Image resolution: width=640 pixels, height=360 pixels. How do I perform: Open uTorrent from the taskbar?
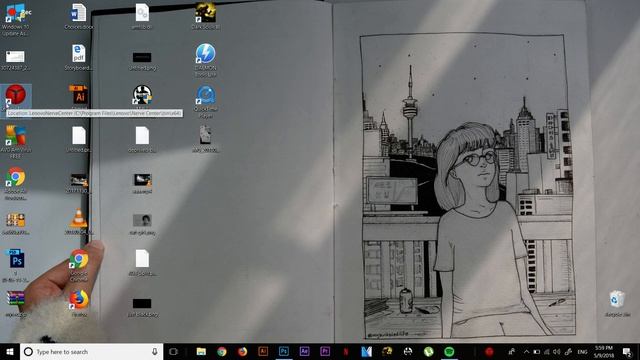click(x=428, y=351)
